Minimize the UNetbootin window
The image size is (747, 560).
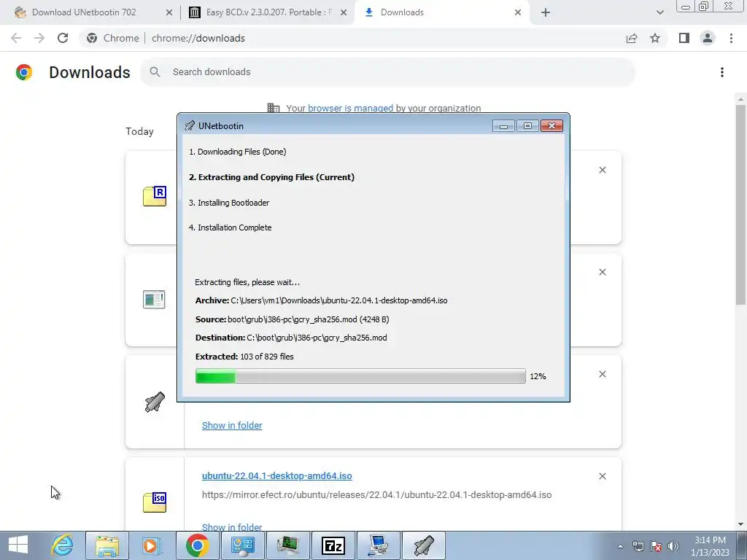503,125
